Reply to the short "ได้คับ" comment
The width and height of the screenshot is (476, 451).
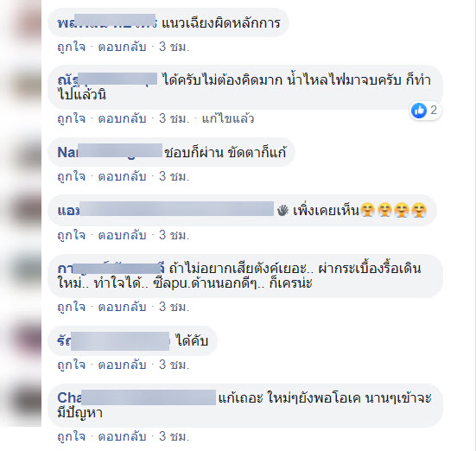122,365
